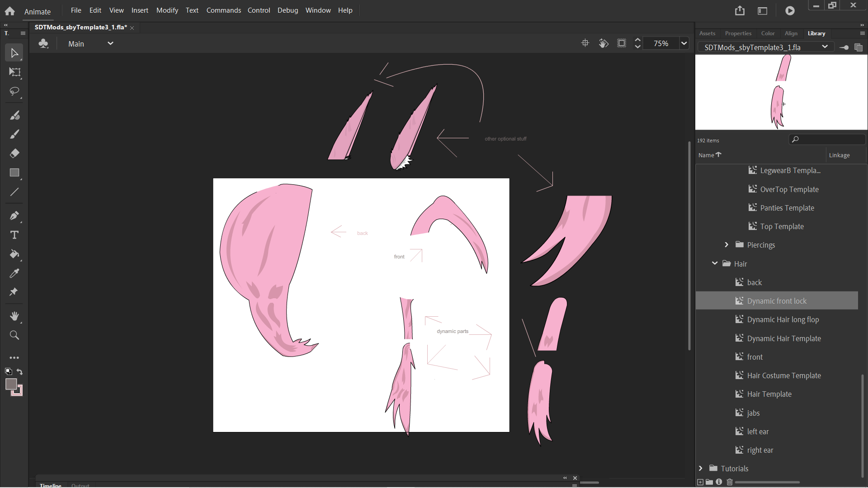Select Dynamic Hair long flop symbol
The image size is (868, 488).
[783, 319]
